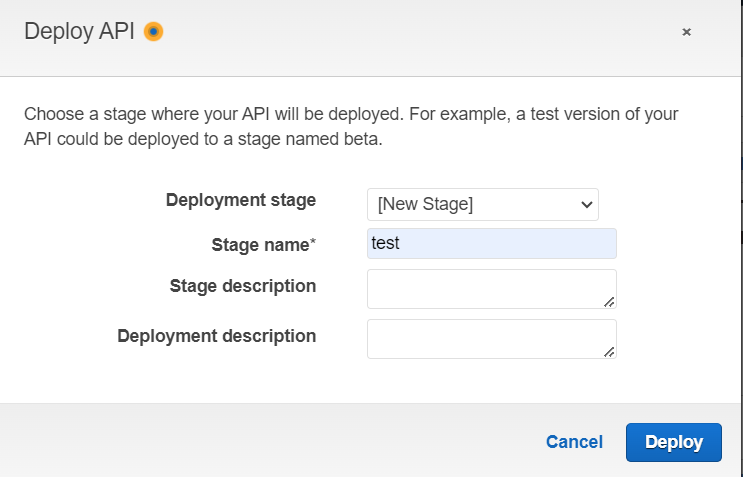Grab the Deployment description resize handle
This screenshot has height=477, width=743.
(x=610, y=352)
